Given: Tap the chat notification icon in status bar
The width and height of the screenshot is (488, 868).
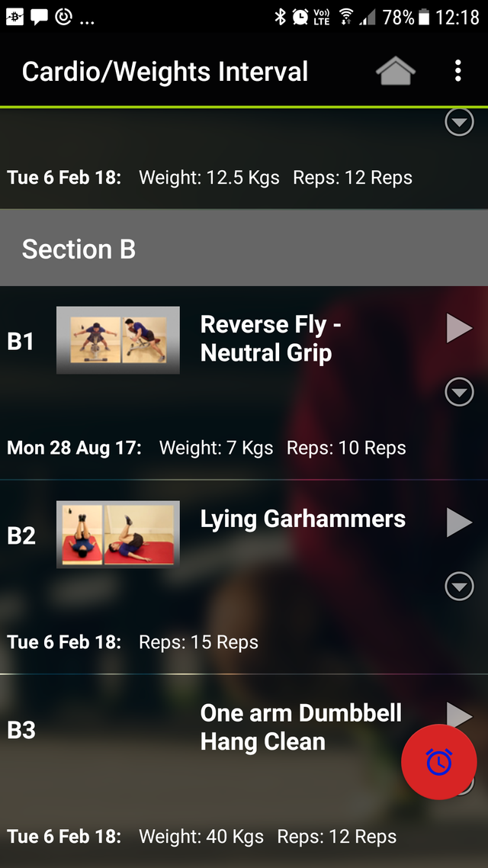Looking at the screenshot, I should (39, 17).
